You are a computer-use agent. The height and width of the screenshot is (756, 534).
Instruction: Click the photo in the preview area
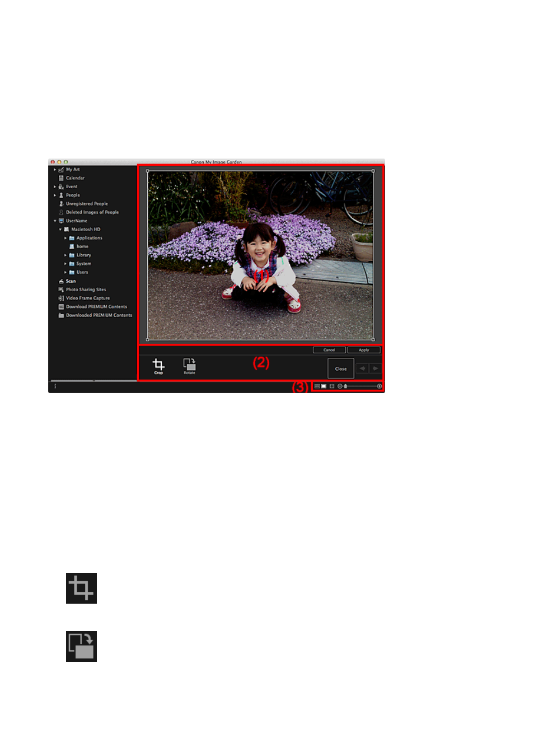tap(260, 255)
